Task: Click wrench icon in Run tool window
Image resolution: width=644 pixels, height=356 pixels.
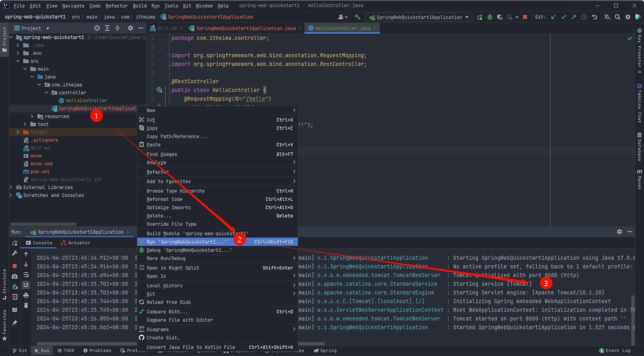Action: click(15, 253)
